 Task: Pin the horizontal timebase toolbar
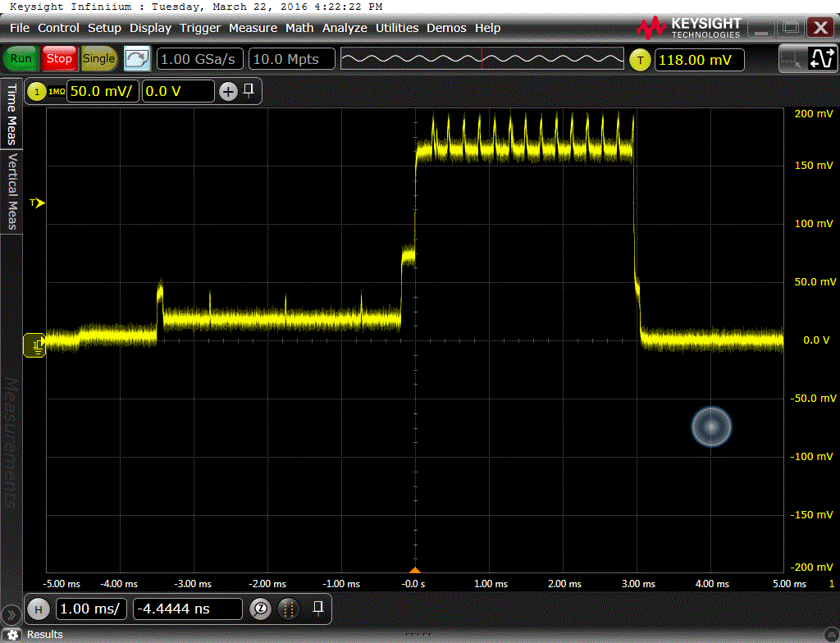click(318, 608)
